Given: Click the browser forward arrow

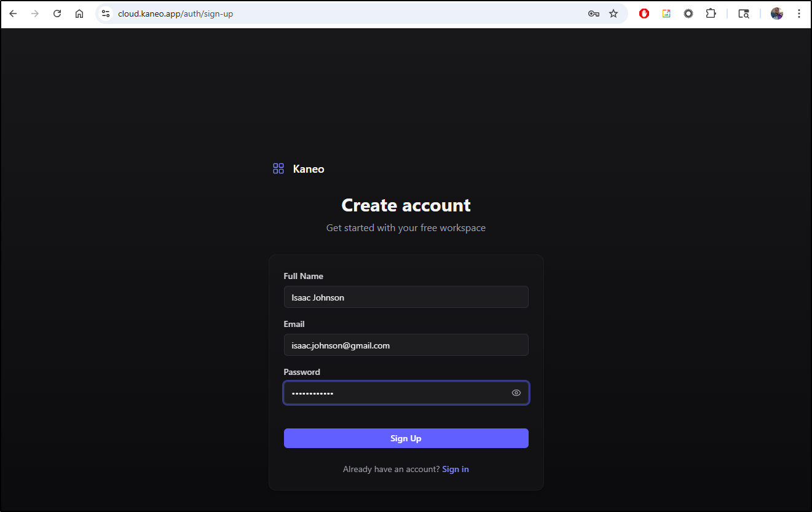Looking at the screenshot, I should (35, 14).
